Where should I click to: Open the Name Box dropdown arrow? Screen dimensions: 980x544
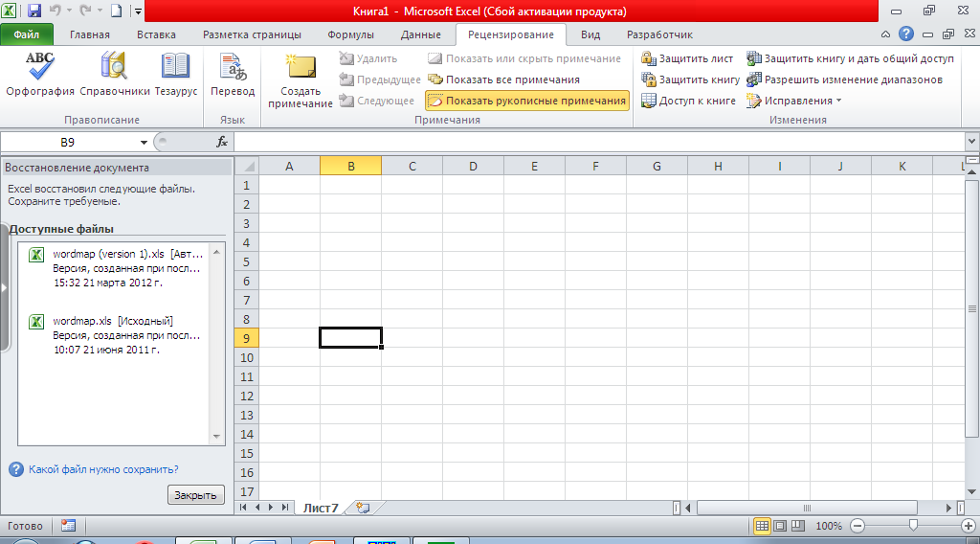click(x=144, y=143)
